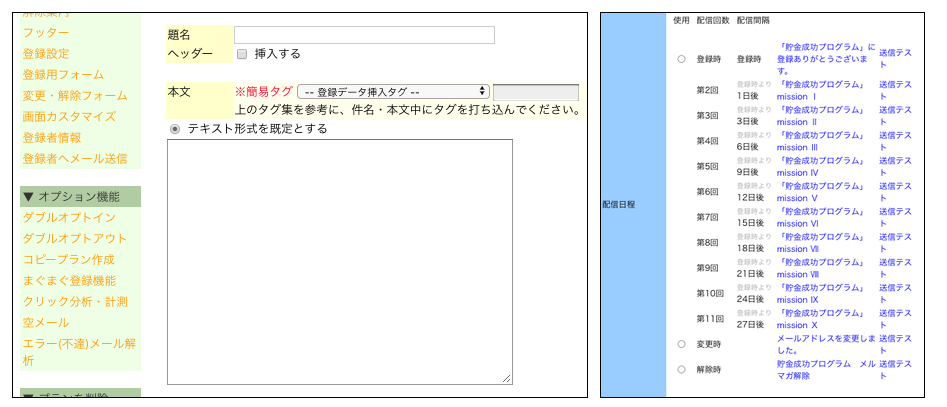Open the mission Ⅱ mail link
Screen dimensions: 947x407
(x=821, y=116)
